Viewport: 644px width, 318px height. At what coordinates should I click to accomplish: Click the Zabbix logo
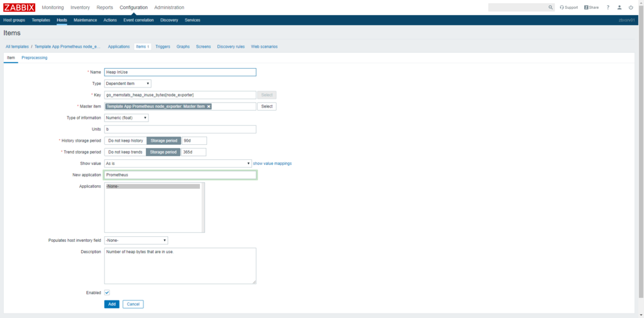(19, 8)
